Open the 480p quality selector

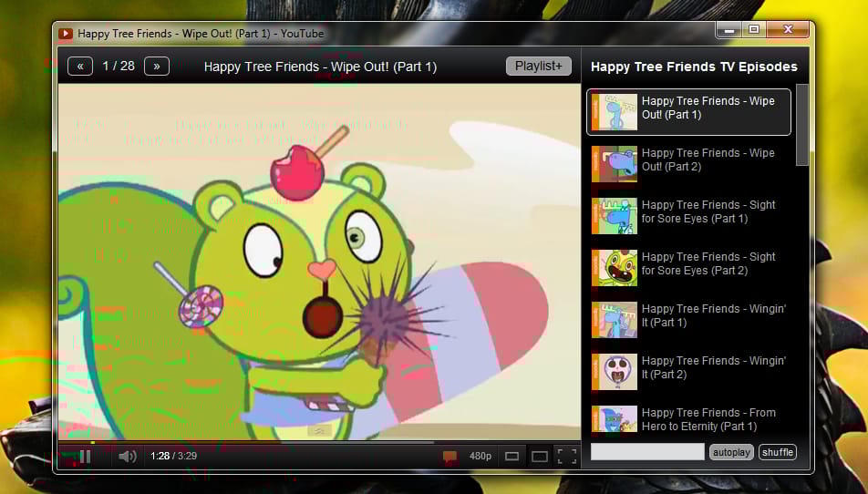pos(480,457)
